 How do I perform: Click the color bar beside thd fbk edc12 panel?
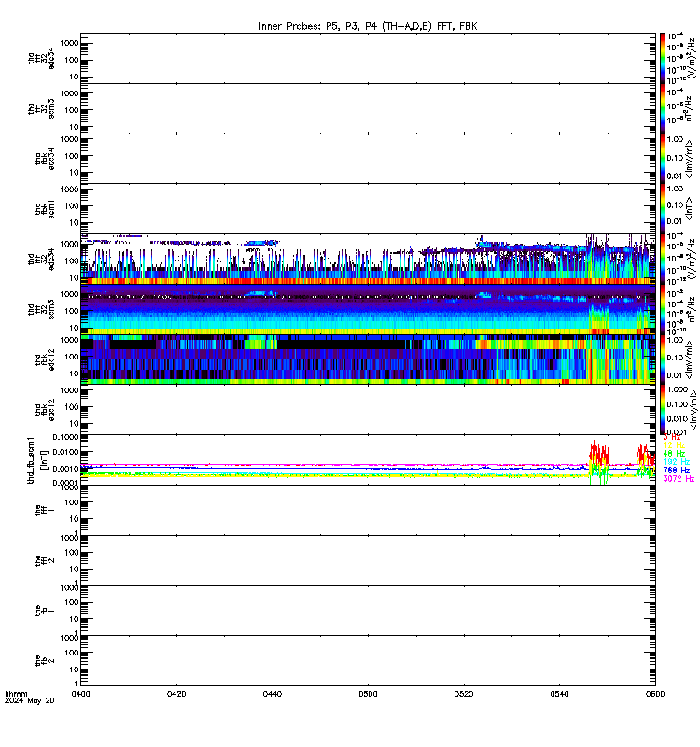point(663,359)
